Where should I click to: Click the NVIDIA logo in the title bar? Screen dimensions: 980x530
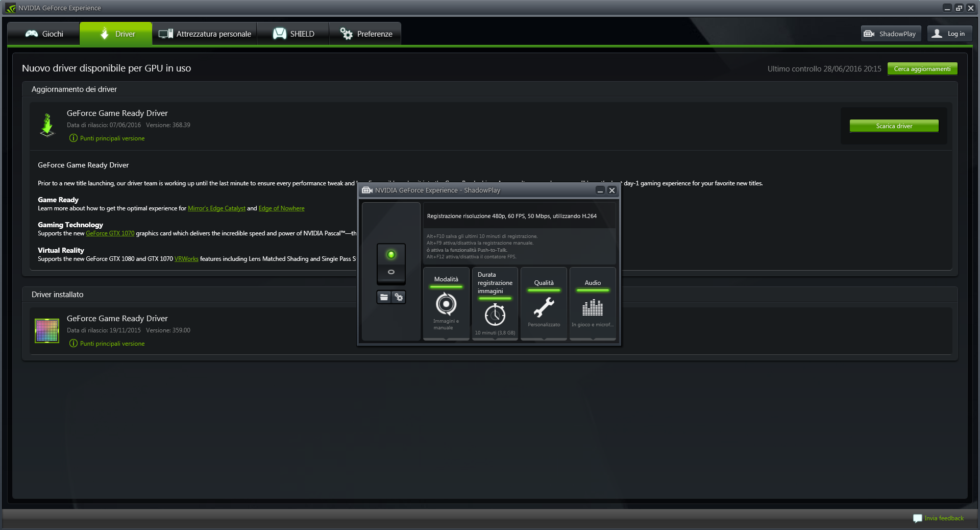pos(11,8)
